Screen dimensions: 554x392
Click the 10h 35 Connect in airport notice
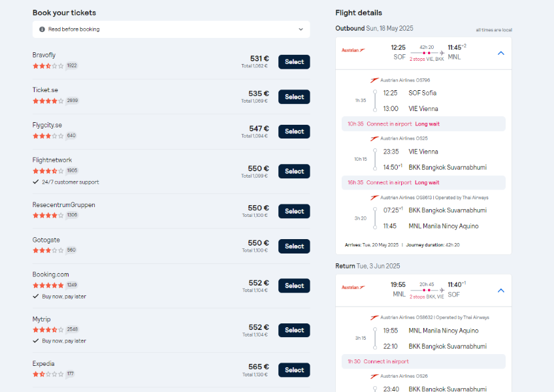pyautogui.click(x=423, y=124)
